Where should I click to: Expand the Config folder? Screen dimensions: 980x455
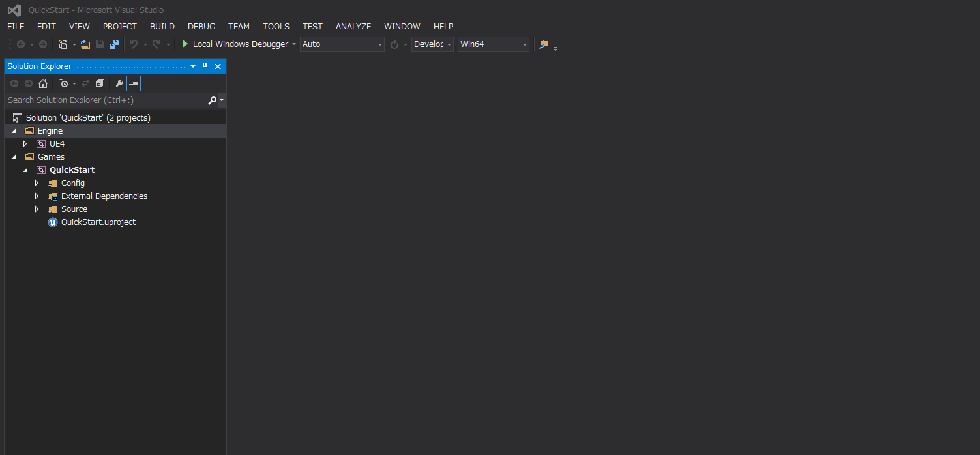point(37,183)
